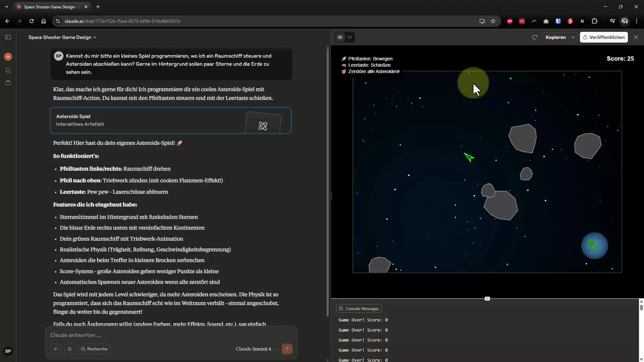
Task: Collapse the Console Messages section
Action: (x=359, y=308)
